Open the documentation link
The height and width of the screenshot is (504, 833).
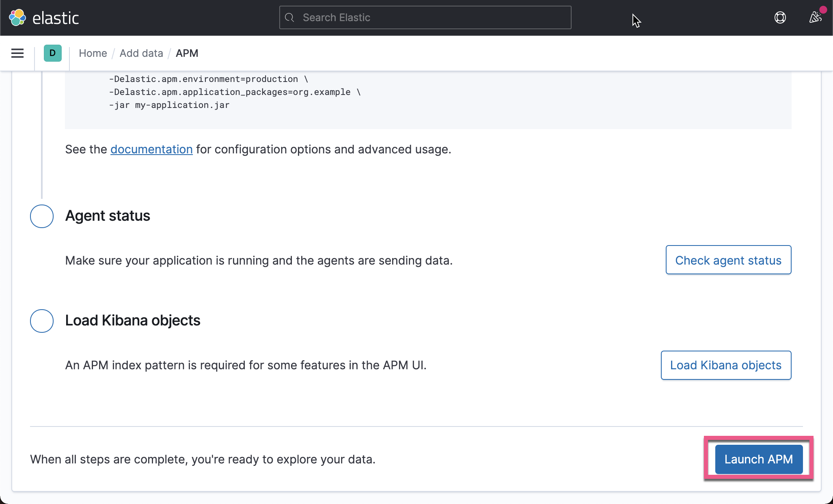click(x=151, y=149)
